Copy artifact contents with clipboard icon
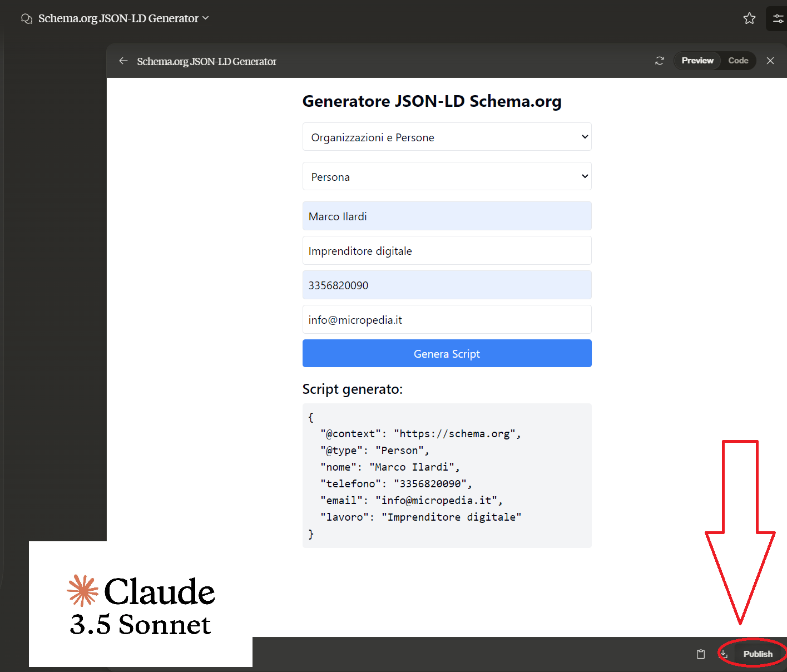787x672 pixels. 701,654
